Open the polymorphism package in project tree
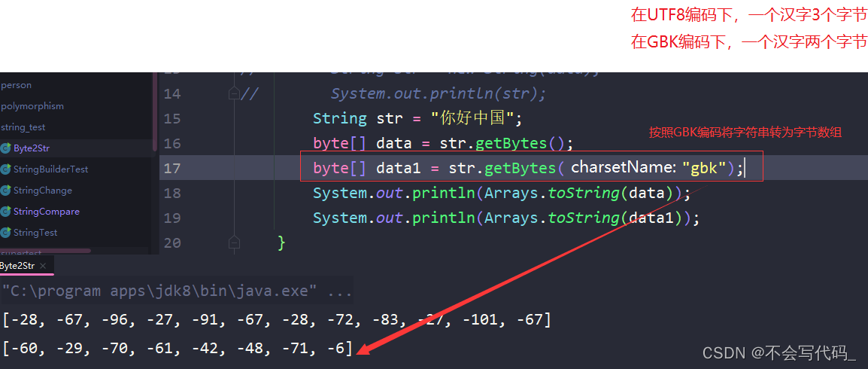Viewport: 868px width, 369px height. click(x=32, y=106)
